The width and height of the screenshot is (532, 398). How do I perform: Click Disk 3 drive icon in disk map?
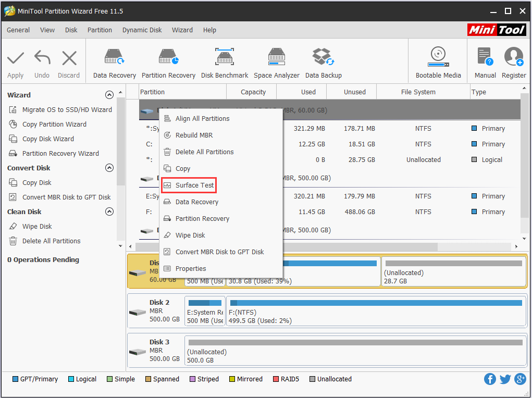pos(138,352)
